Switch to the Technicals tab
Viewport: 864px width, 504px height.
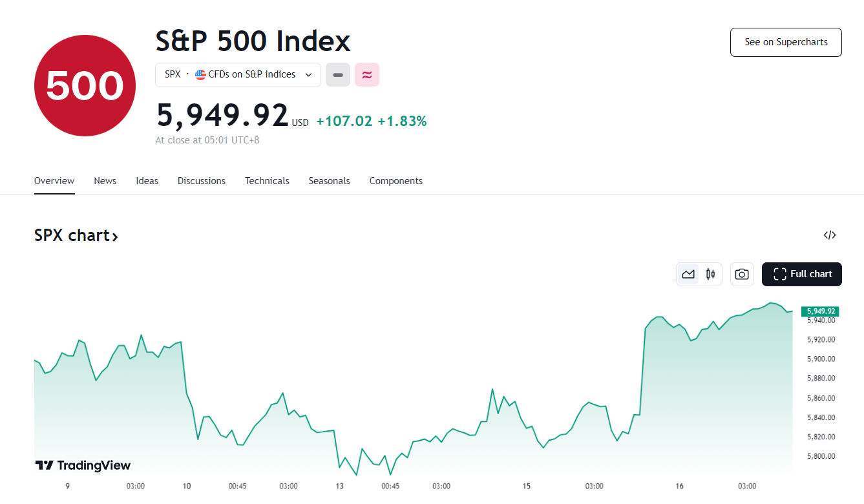point(267,181)
